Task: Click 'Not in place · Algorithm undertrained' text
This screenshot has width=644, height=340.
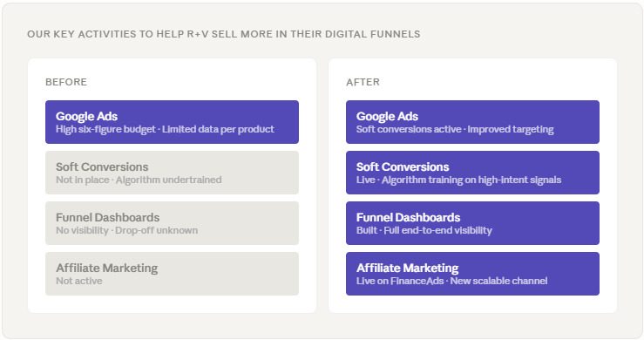Action: 139,180
